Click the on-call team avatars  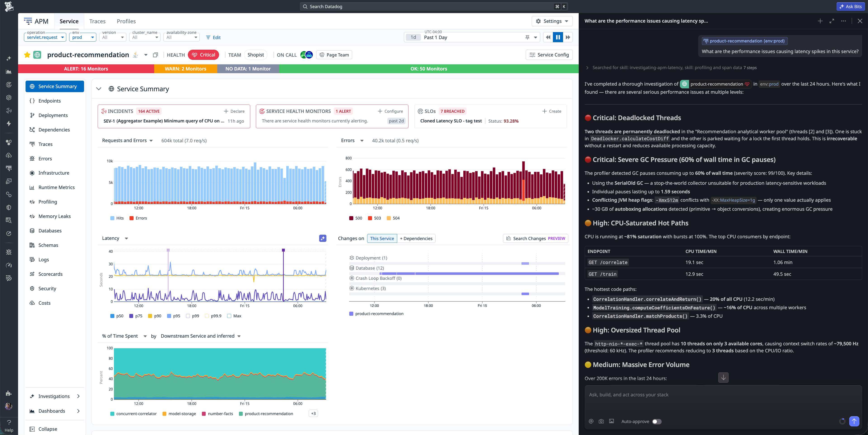coord(306,55)
